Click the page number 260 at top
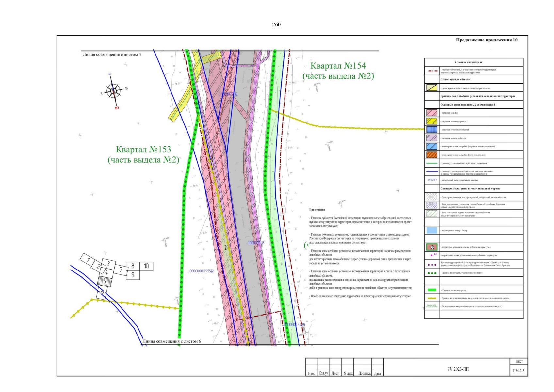This screenshot has width=554, height=392. [276, 25]
